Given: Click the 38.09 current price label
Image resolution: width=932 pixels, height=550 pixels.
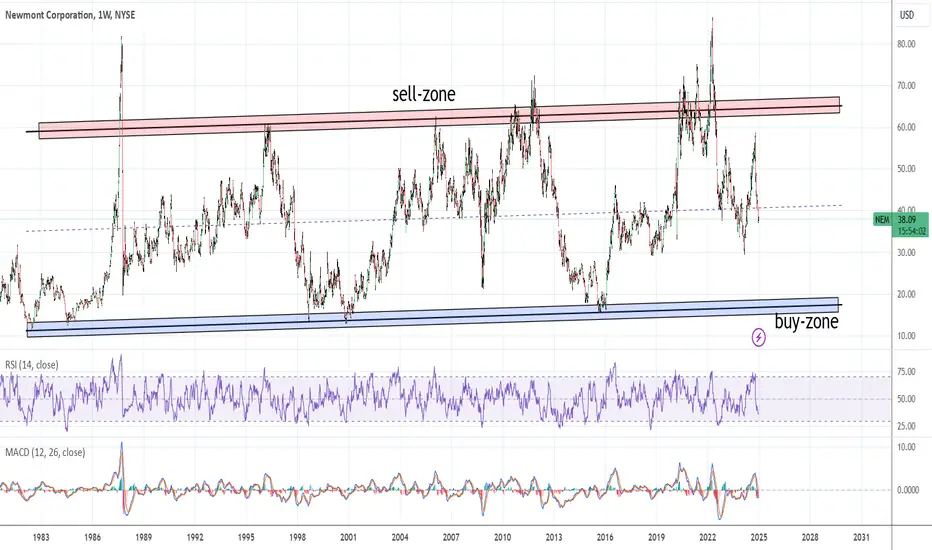Looking at the screenshot, I should point(906,219).
